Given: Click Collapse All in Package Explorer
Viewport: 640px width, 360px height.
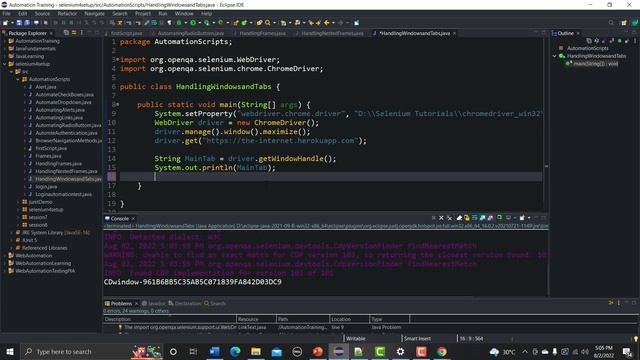Looking at the screenshot, I should (67, 33).
